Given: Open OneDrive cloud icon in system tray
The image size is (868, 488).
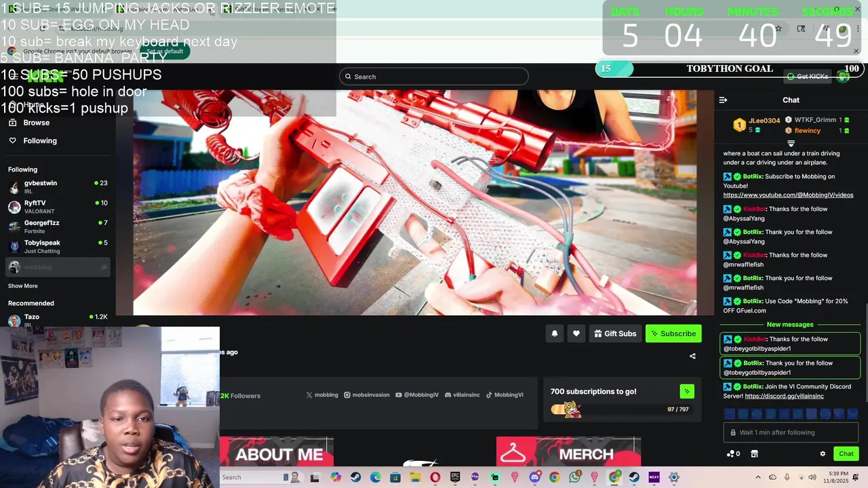Looking at the screenshot, I should coord(772,477).
